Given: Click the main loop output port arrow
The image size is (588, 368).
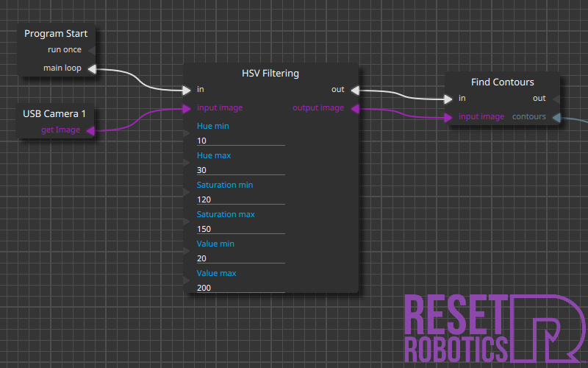Looking at the screenshot, I should click(x=92, y=68).
